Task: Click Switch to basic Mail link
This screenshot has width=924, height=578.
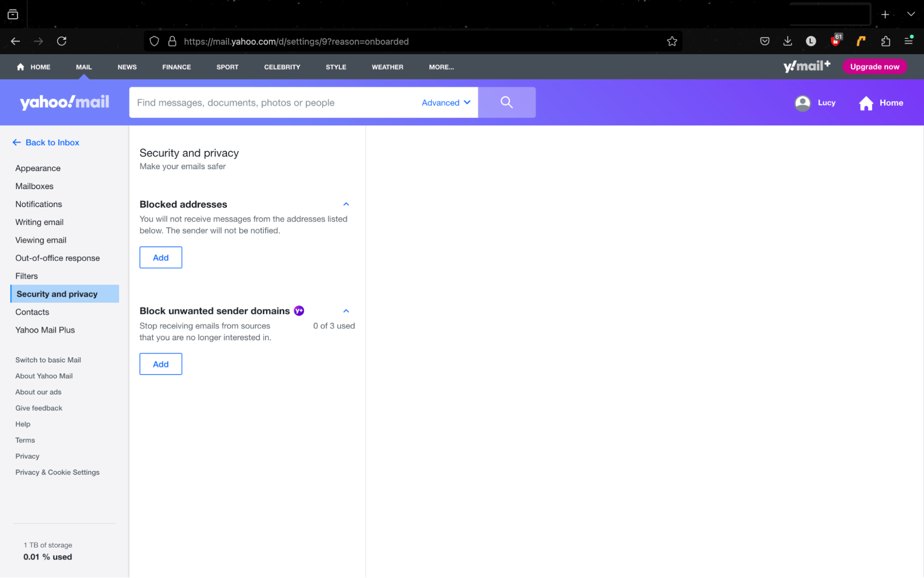Action: (48, 360)
